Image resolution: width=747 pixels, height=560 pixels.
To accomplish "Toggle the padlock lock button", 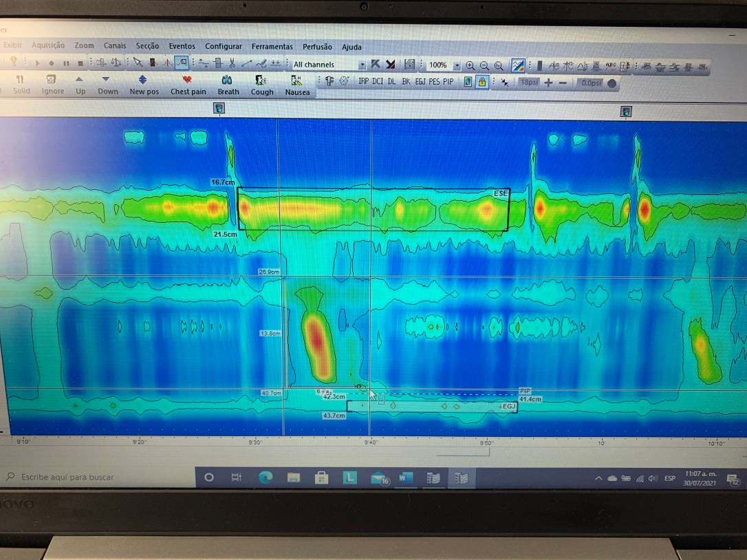I will pos(482,82).
